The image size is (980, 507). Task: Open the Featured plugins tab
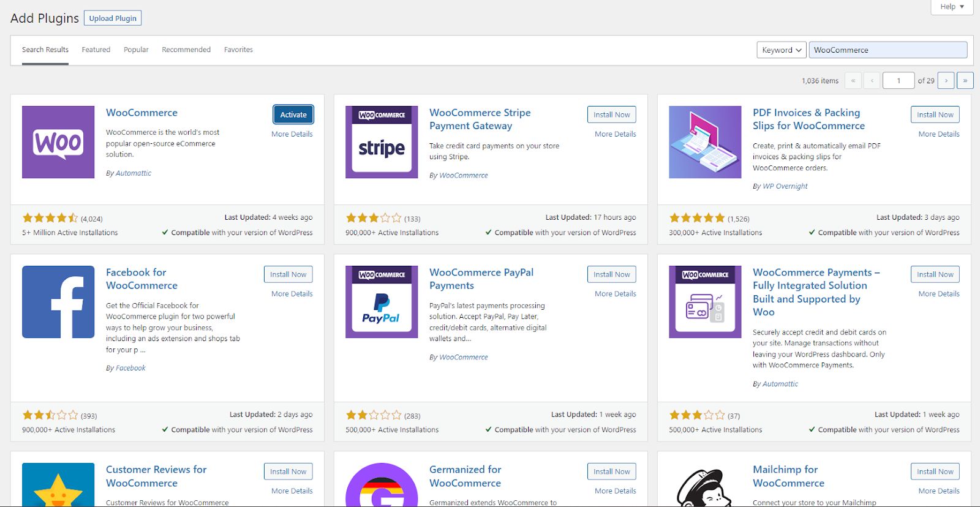[96, 50]
